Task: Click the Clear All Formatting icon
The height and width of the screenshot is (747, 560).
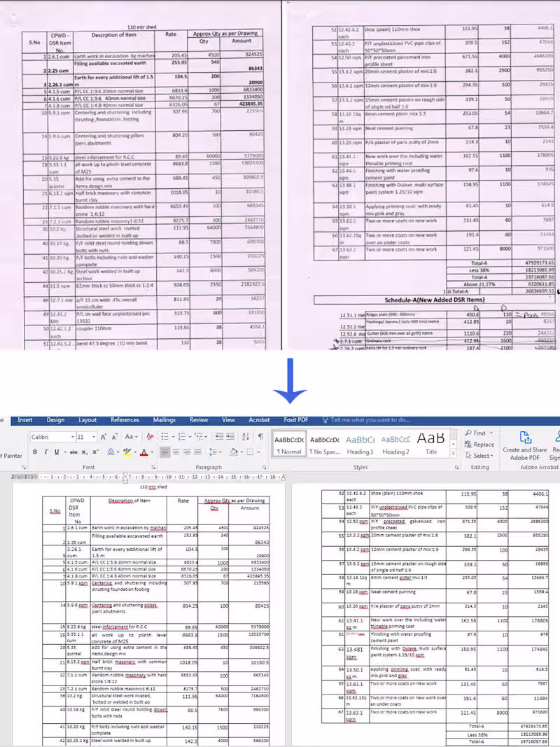Action: (x=148, y=436)
